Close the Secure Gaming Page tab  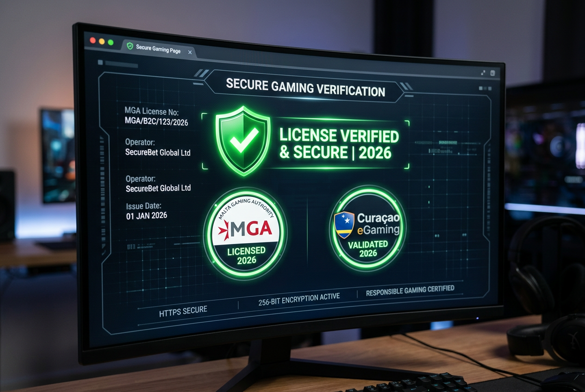point(190,53)
